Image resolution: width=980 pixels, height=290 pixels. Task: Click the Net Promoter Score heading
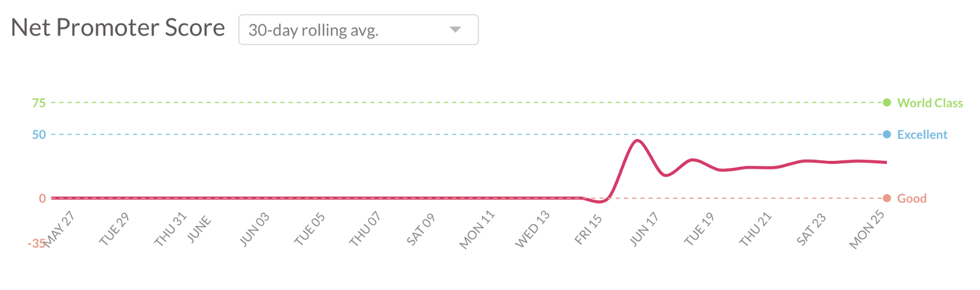coord(118,28)
